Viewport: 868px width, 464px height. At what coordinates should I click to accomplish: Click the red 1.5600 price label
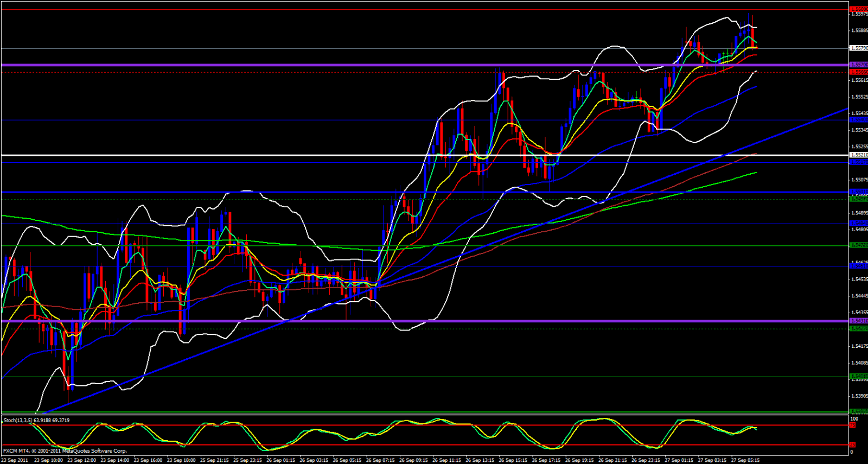[x=858, y=9]
